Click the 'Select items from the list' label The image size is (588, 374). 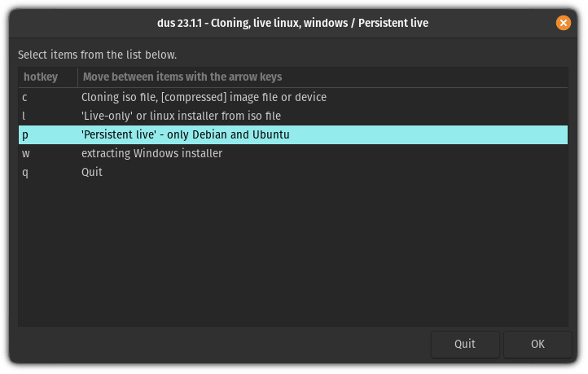click(x=98, y=55)
